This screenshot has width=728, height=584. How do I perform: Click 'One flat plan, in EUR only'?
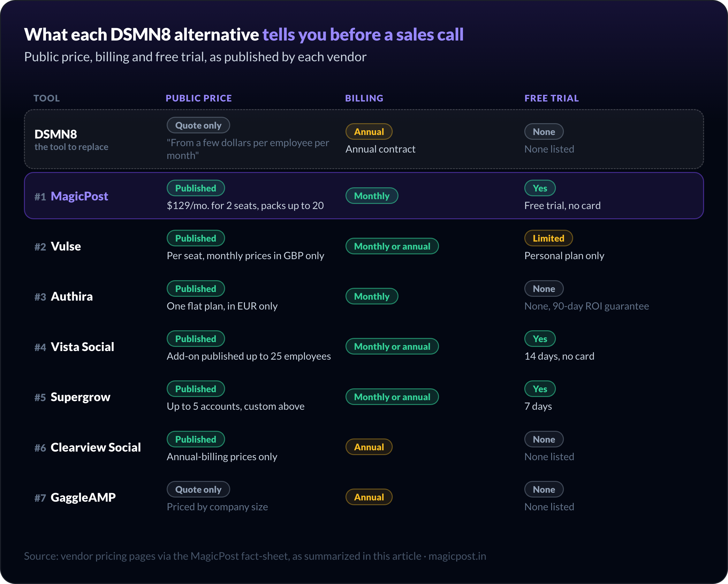[222, 306]
